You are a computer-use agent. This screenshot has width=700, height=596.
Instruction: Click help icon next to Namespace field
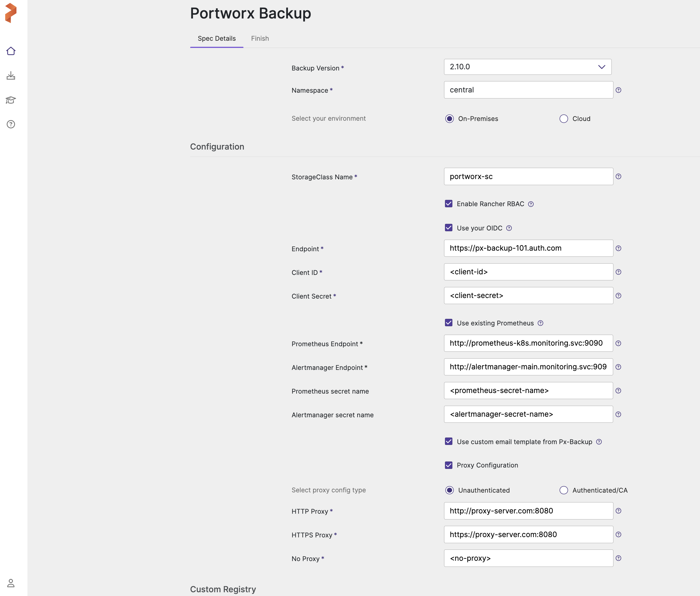[x=618, y=90]
